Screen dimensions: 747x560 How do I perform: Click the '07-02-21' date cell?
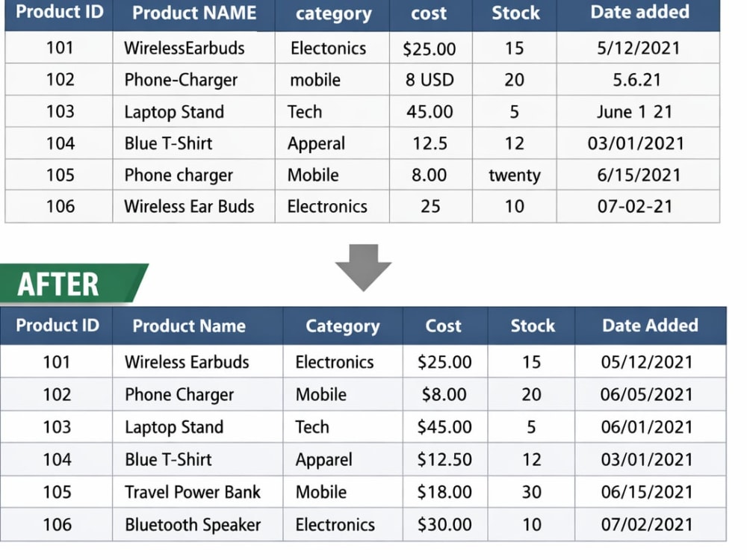click(634, 207)
